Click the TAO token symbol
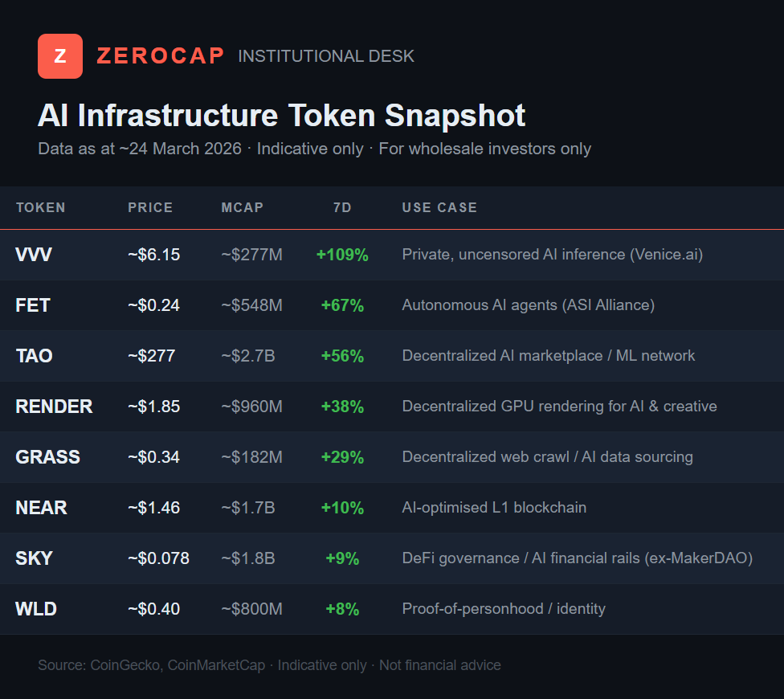 34,356
